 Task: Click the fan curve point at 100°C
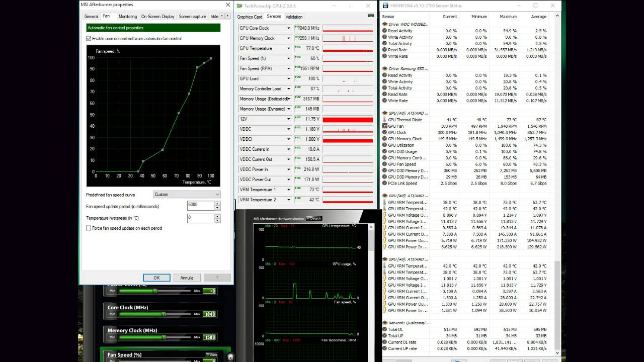(x=211, y=58)
